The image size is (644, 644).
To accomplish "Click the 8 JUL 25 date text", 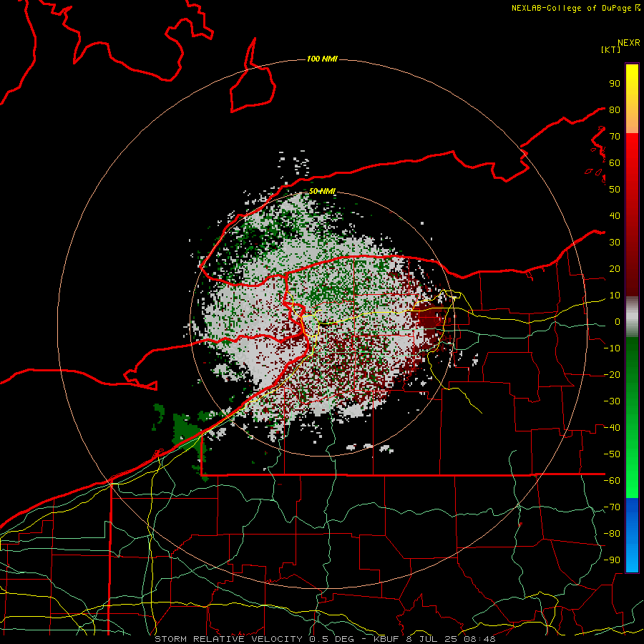I will pyautogui.click(x=431, y=639).
